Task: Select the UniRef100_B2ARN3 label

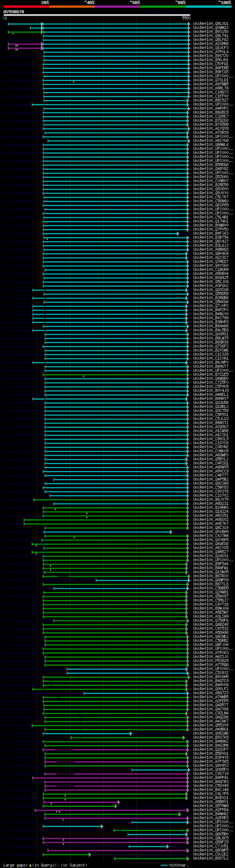Action: pos(211,507)
